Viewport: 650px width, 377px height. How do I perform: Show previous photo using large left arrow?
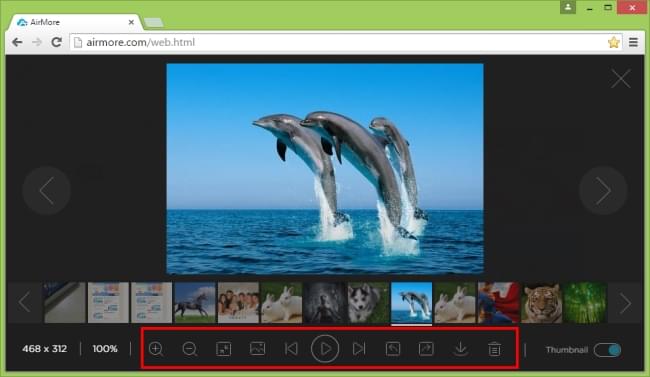46,190
